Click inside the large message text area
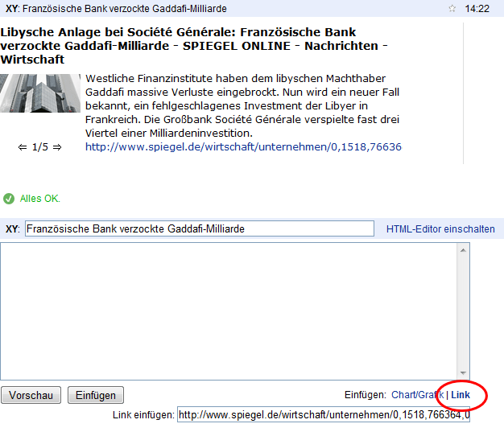This screenshot has width=504, height=432. 229,311
